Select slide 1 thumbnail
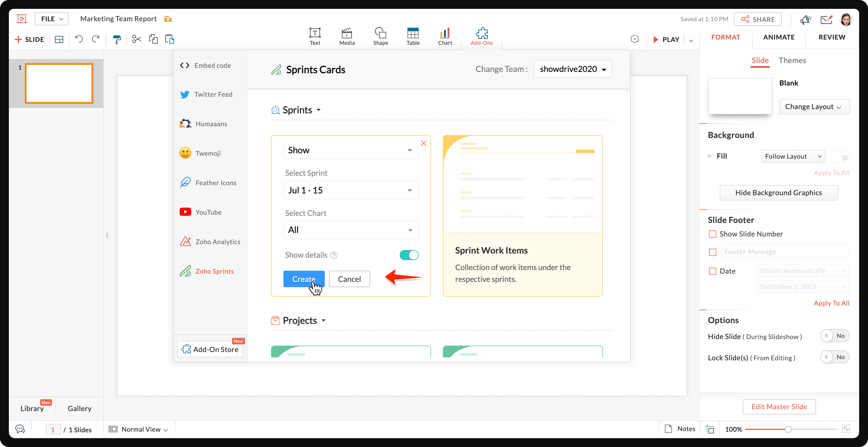The width and height of the screenshot is (868, 447). pyautogui.click(x=59, y=83)
